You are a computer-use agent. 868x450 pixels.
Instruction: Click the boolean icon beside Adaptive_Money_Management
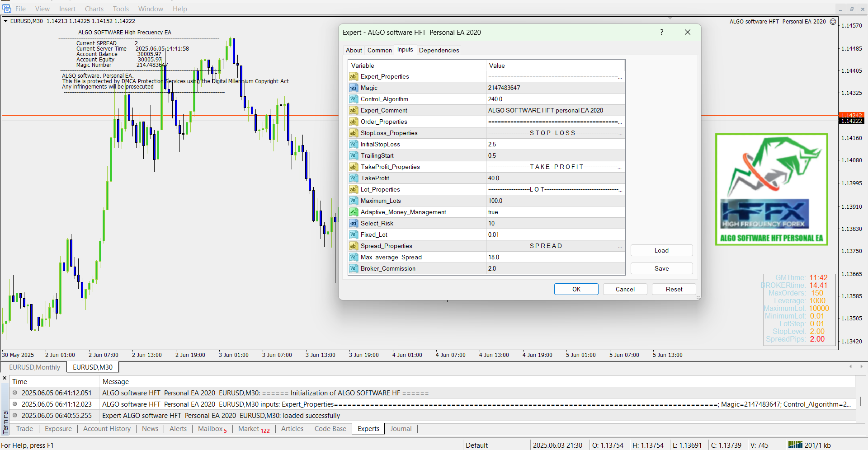point(353,212)
